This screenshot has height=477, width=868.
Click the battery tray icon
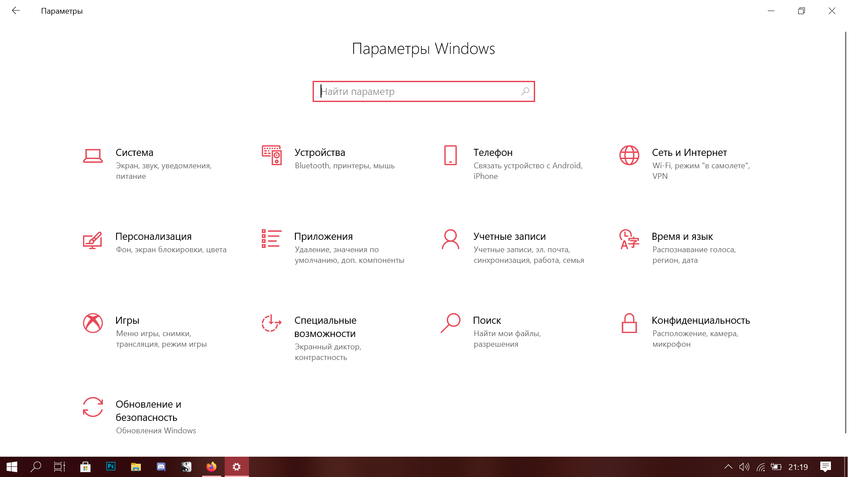tap(776, 467)
